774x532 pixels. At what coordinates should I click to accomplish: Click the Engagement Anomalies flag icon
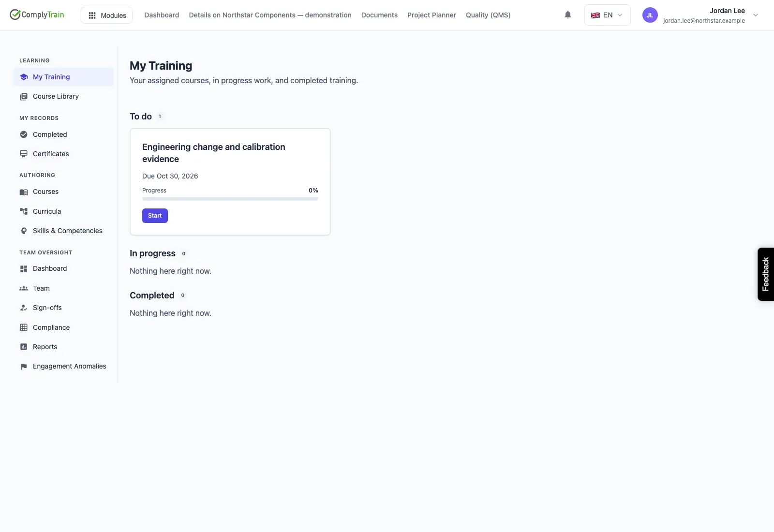24,367
